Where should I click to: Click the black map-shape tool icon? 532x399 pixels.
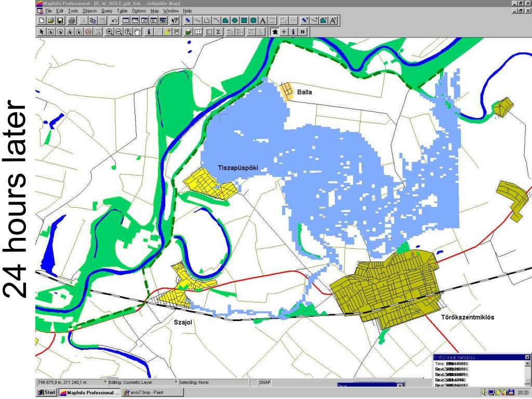[274, 32]
